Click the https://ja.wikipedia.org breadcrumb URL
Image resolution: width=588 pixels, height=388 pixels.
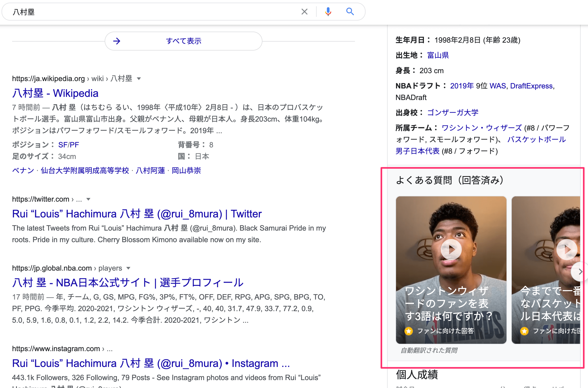click(x=48, y=79)
